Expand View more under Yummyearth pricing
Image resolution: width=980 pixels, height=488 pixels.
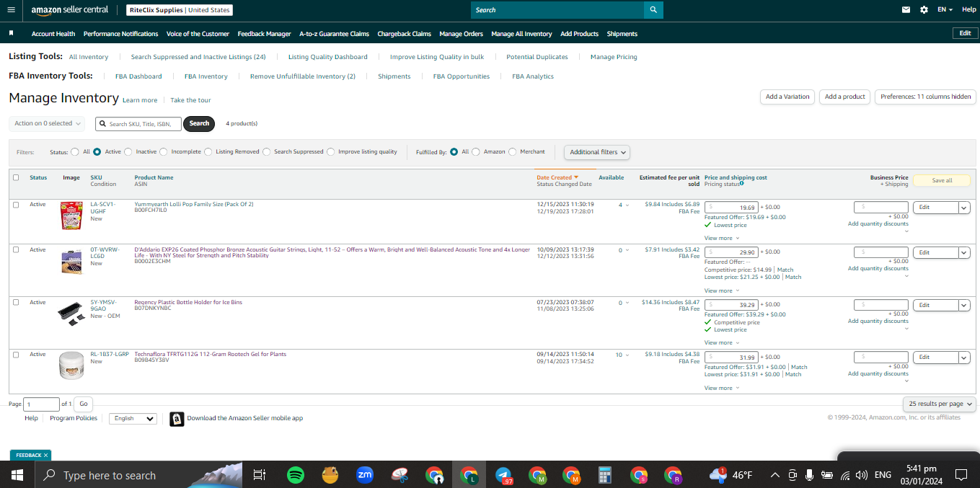[x=721, y=238]
